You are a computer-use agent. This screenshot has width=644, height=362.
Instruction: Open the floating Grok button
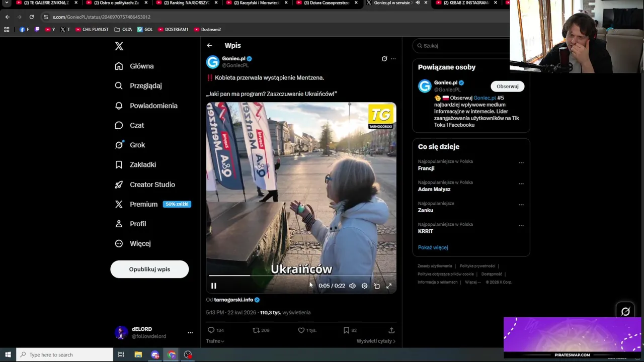625,311
